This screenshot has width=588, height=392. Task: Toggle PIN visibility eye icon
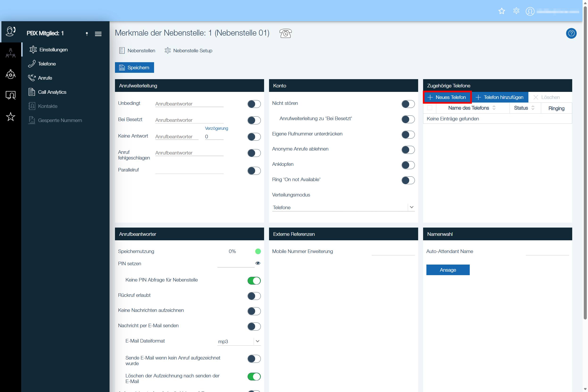click(x=258, y=263)
